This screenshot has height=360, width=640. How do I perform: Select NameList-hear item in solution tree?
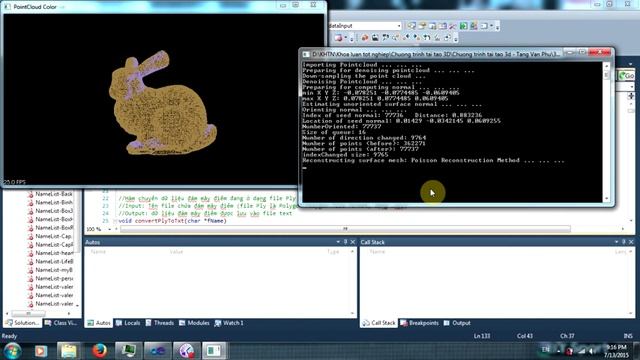click(x=54, y=253)
